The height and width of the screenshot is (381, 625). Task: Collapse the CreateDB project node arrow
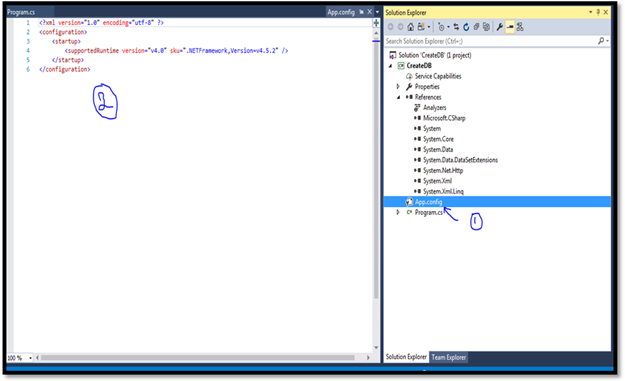pyautogui.click(x=391, y=66)
